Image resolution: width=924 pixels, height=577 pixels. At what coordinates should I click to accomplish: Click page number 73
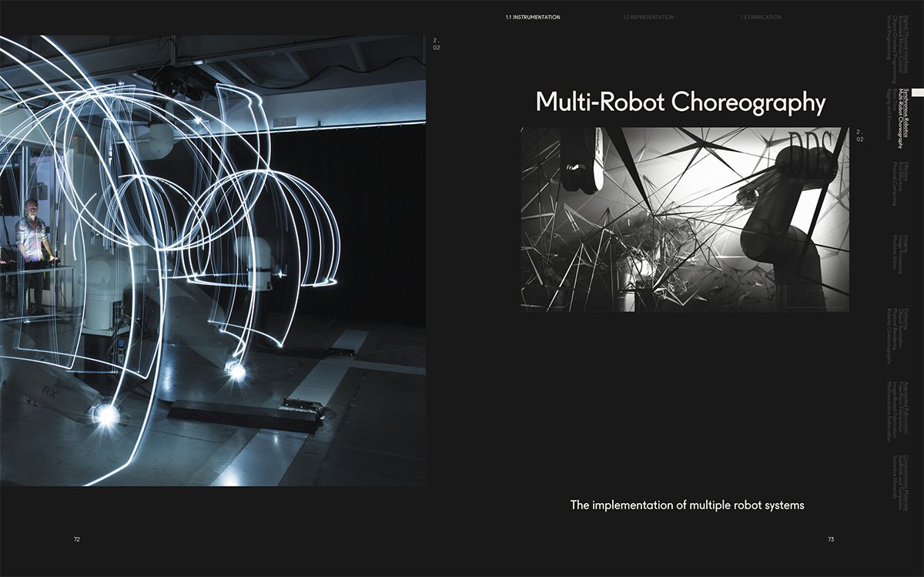pos(831,540)
